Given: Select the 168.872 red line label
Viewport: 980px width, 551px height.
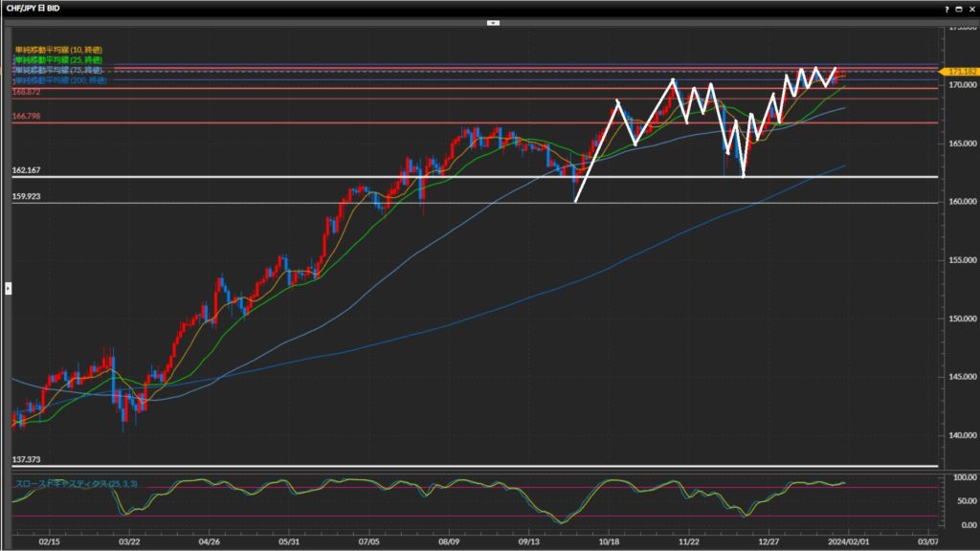Looking at the screenshot, I should [x=26, y=92].
